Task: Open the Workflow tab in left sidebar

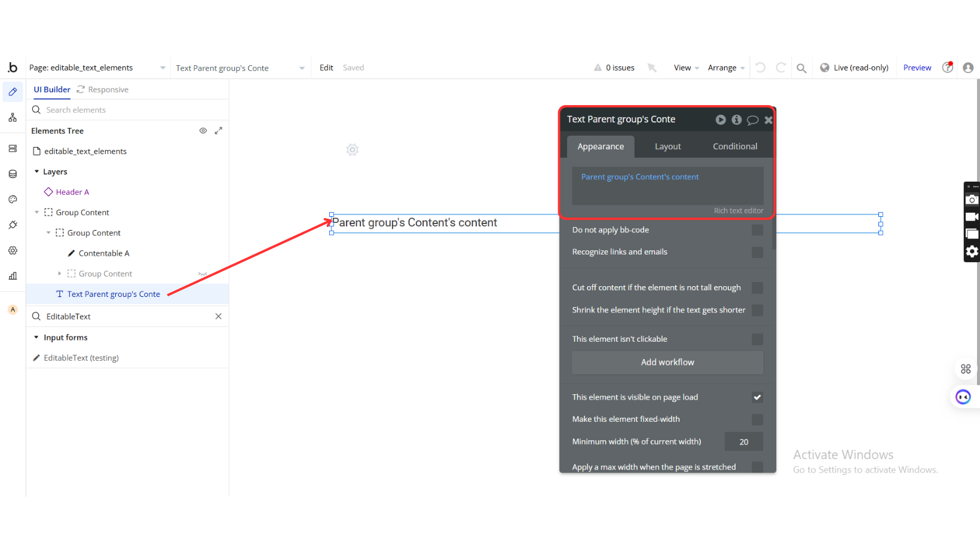Action: [13, 118]
